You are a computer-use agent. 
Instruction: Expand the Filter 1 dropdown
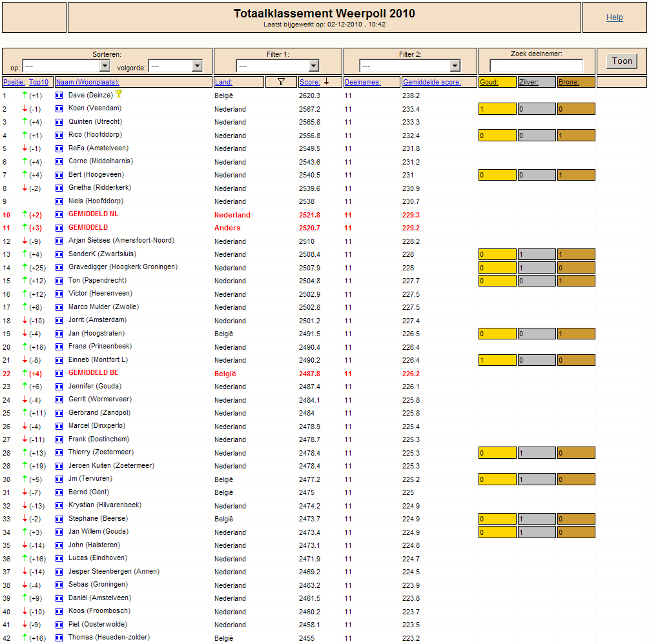tap(278, 66)
